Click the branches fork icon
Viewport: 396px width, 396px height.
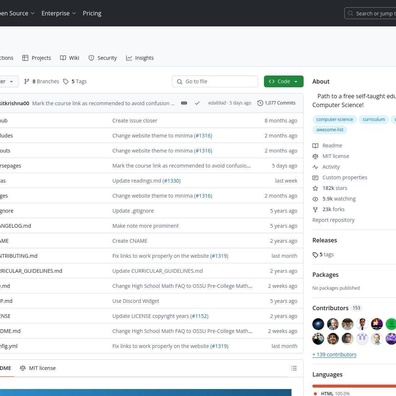27,81
